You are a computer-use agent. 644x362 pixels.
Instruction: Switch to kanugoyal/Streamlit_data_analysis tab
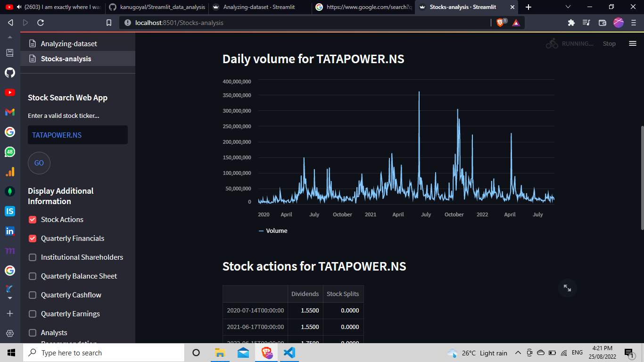click(x=157, y=7)
